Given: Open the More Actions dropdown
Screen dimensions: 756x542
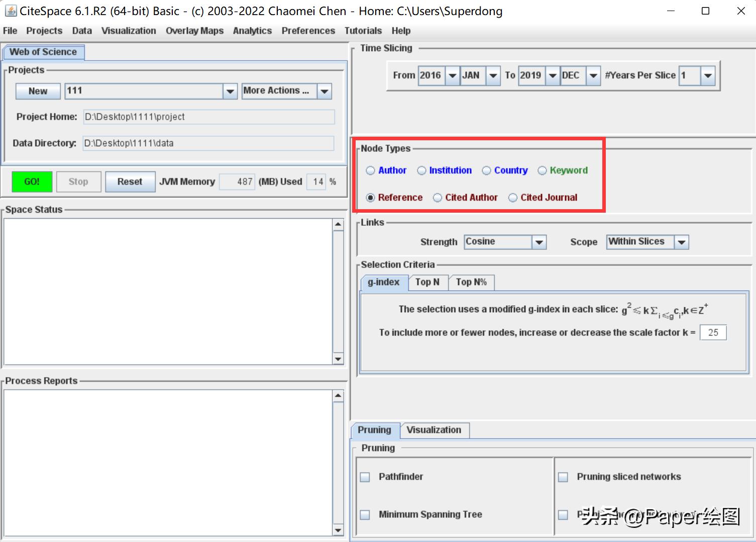Looking at the screenshot, I should pos(325,91).
